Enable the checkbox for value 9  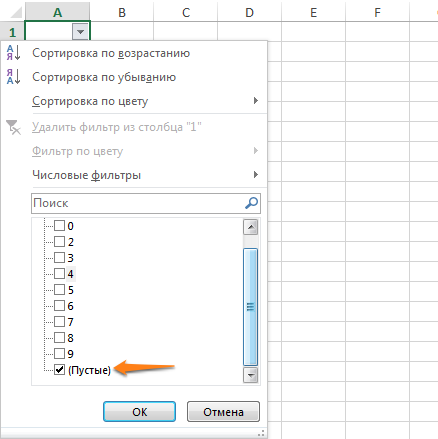tap(59, 354)
